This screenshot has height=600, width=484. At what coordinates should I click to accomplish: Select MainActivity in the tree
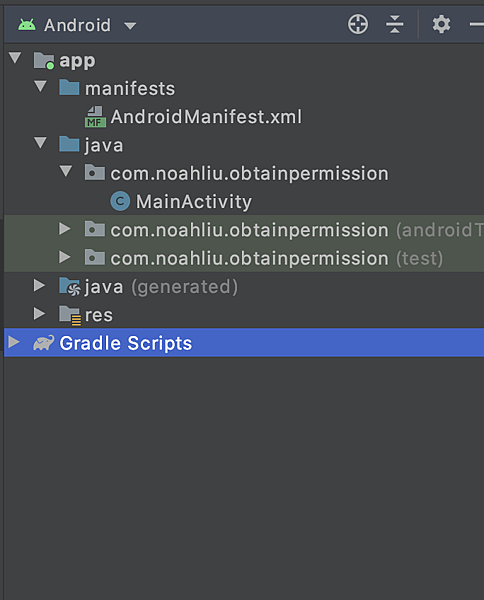194,202
